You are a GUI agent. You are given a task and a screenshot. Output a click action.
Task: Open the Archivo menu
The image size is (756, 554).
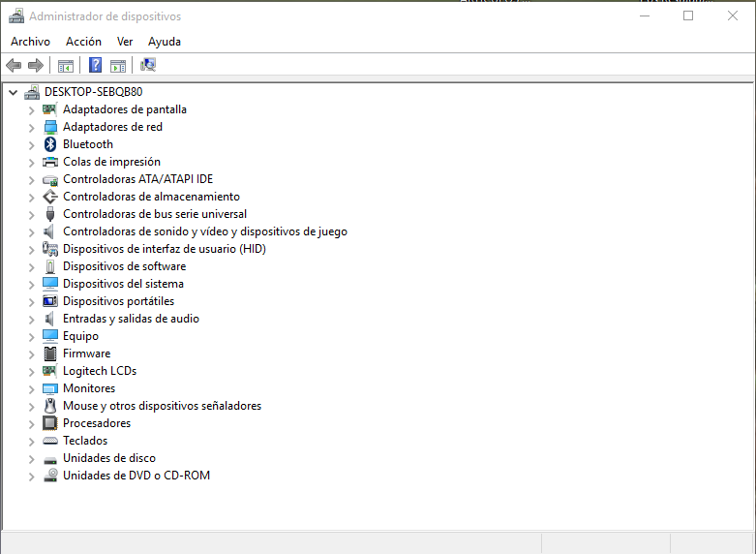click(x=30, y=42)
